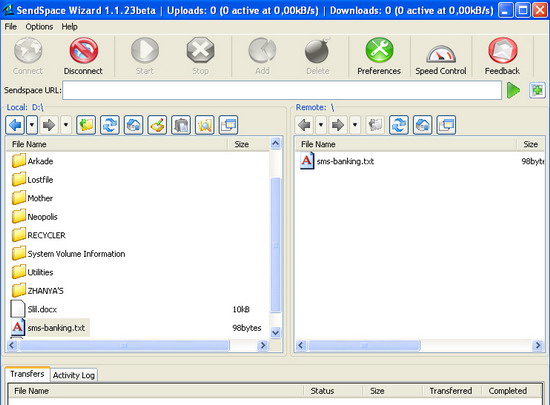This screenshot has height=405, width=550.
Task: Go forward in Remote pane
Action: pos(338,125)
